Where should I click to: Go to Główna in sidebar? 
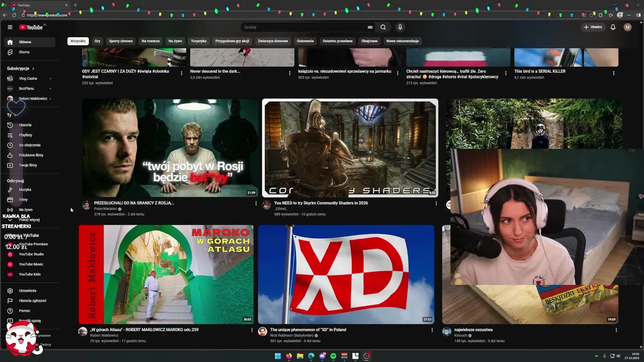click(30, 42)
